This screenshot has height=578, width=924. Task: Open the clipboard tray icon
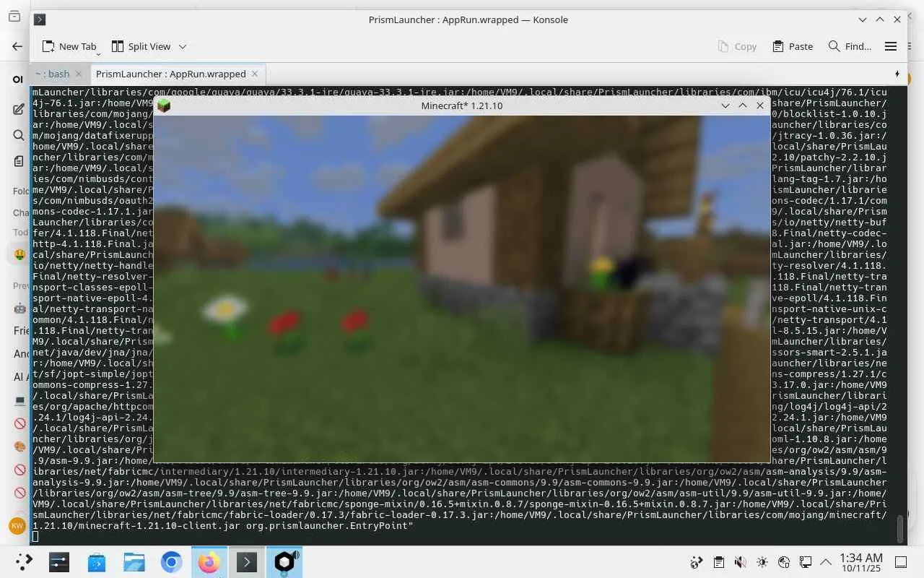coord(718,562)
